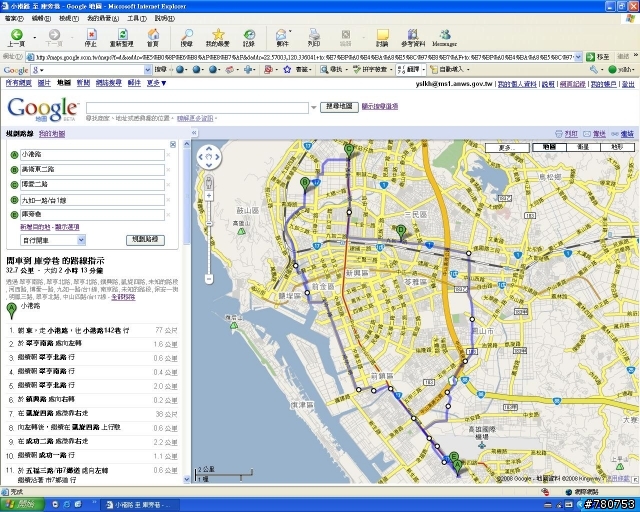Viewport: 640px width, 512px height.
Task: Click the 登出 sign out link
Action: pos(628,84)
